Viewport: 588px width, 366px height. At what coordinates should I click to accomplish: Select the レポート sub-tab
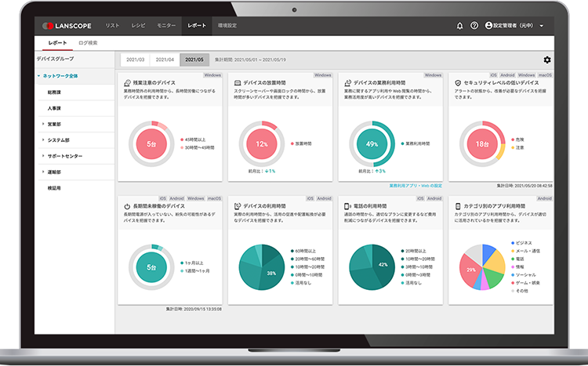[x=57, y=43]
